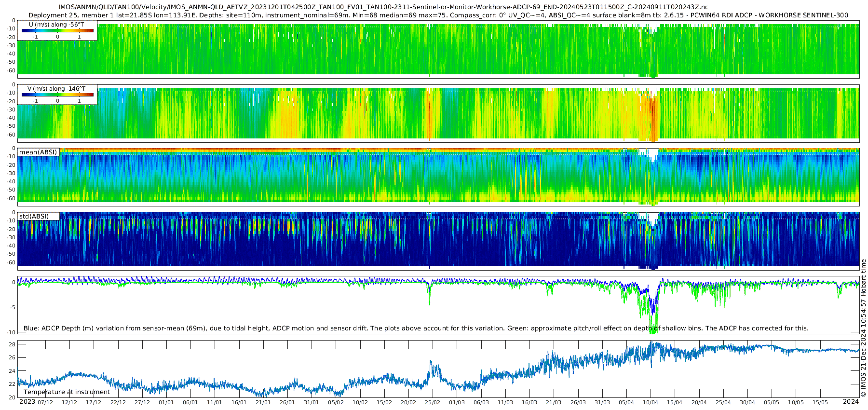Click the '15/02' date tick label
This screenshot has width=868, height=410.
coord(384,403)
